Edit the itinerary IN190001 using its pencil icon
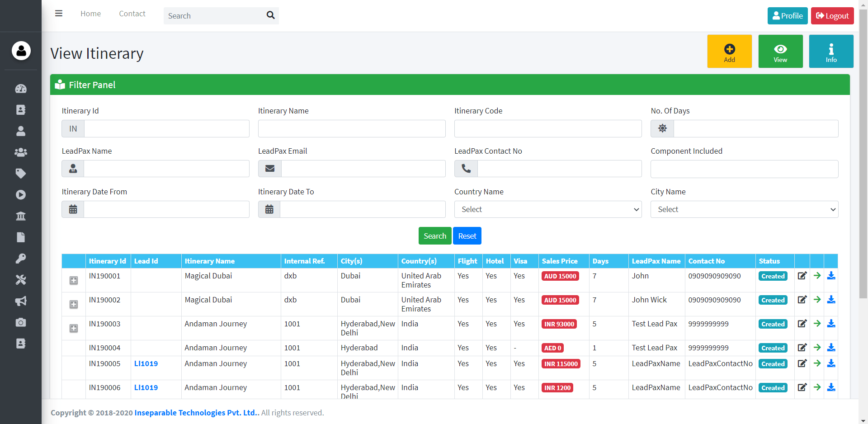868x424 pixels. coord(802,276)
